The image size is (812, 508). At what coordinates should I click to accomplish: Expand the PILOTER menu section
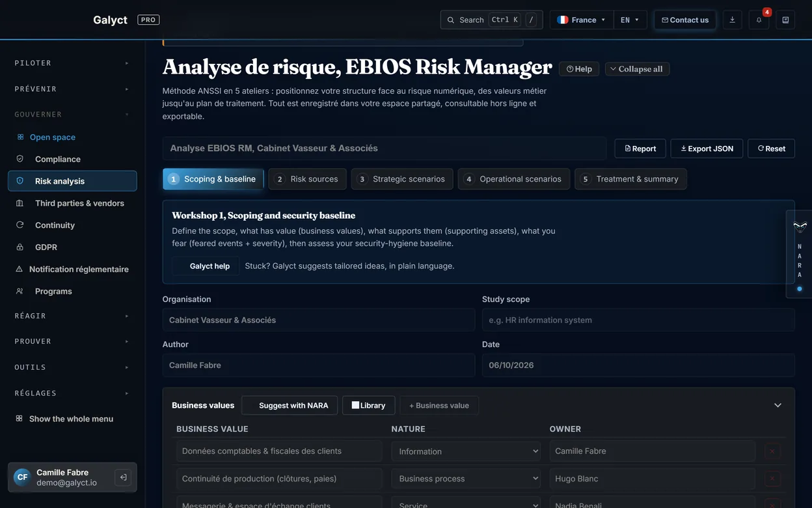[x=72, y=63]
